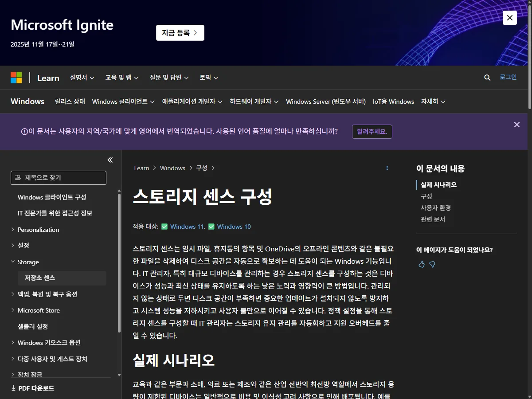Jump to 실제 시나리오 in page contents

pyautogui.click(x=438, y=185)
